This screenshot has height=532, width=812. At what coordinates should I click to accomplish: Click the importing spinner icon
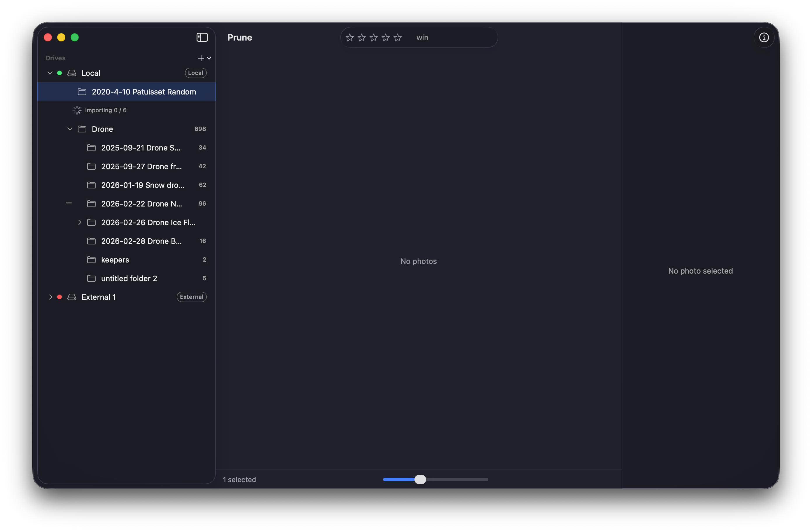click(77, 110)
